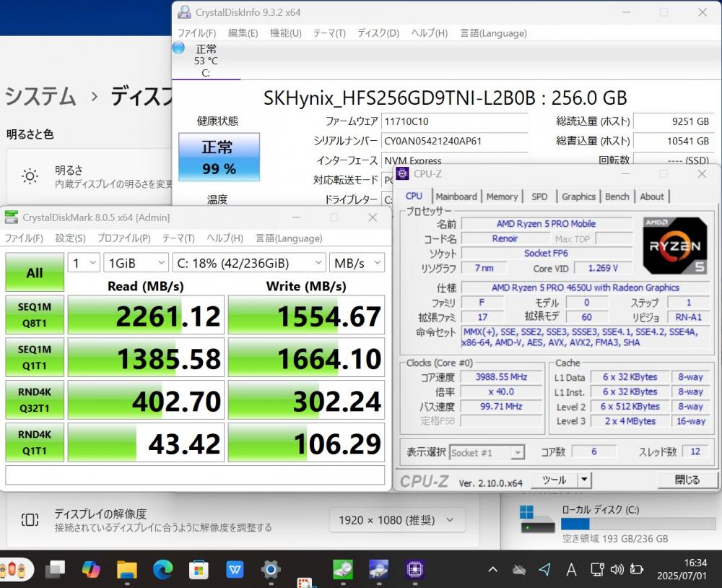Click the Local Disk (C:) drive icon
The width and height of the screenshot is (722, 588).
537,519
